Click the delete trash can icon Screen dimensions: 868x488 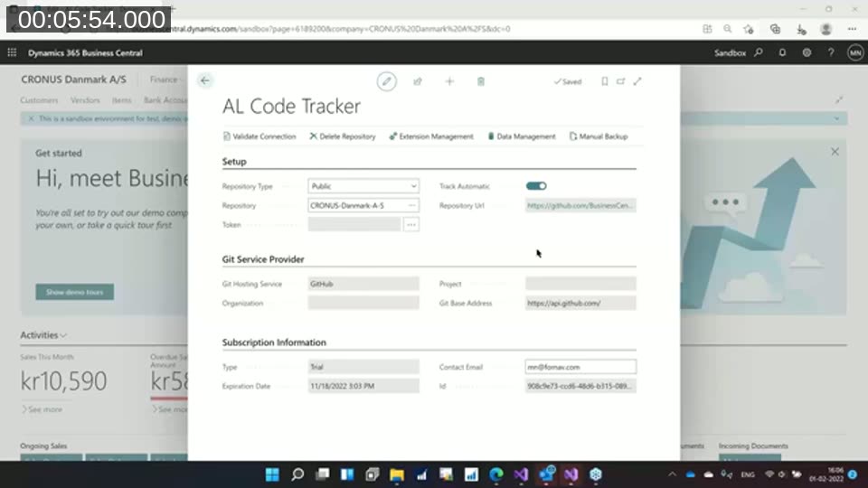pos(480,81)
